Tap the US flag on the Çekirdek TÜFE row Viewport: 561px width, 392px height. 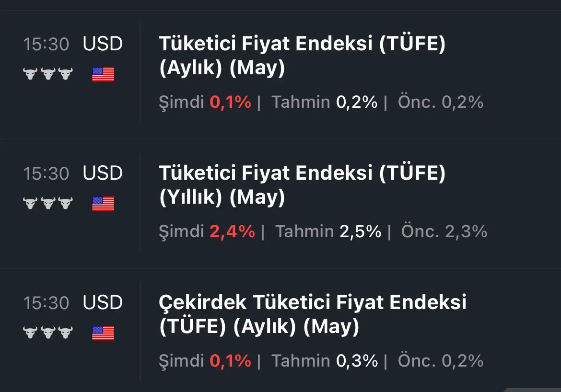103,333
